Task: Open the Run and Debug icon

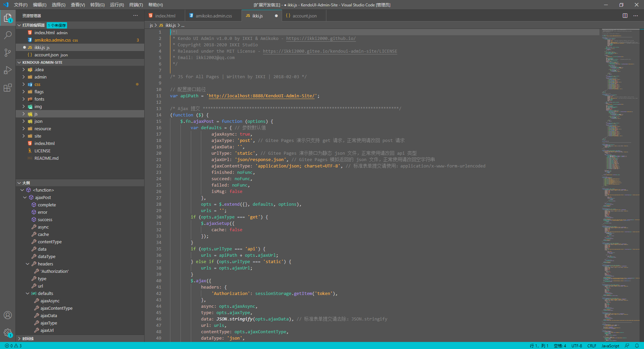Action: [8, 70]
